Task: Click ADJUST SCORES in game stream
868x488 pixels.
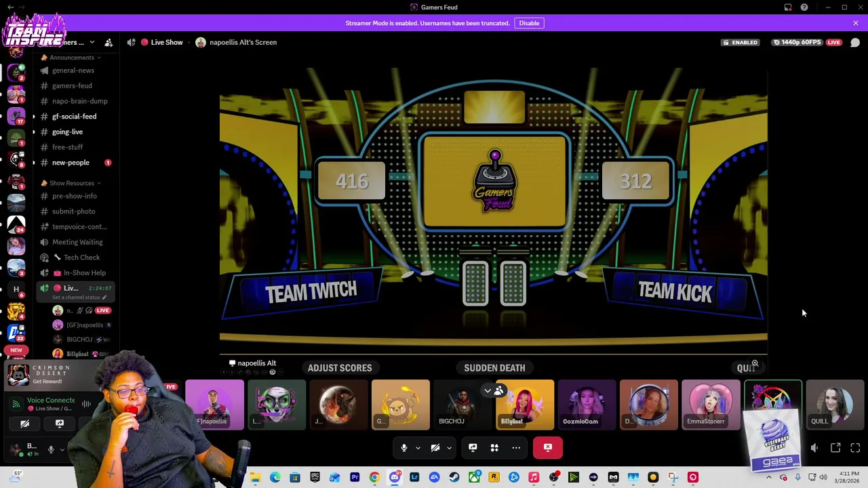Action: [340, 368]
